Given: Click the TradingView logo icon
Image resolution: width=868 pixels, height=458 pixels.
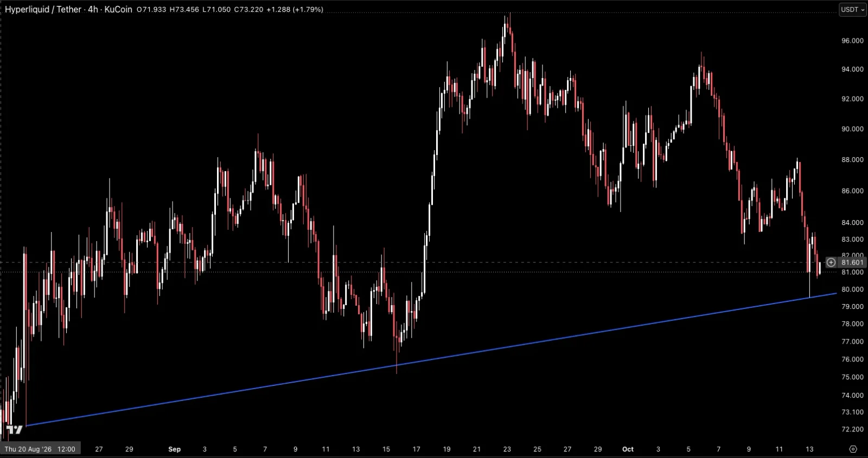Looking at the screenshot, I should (15, 430).
